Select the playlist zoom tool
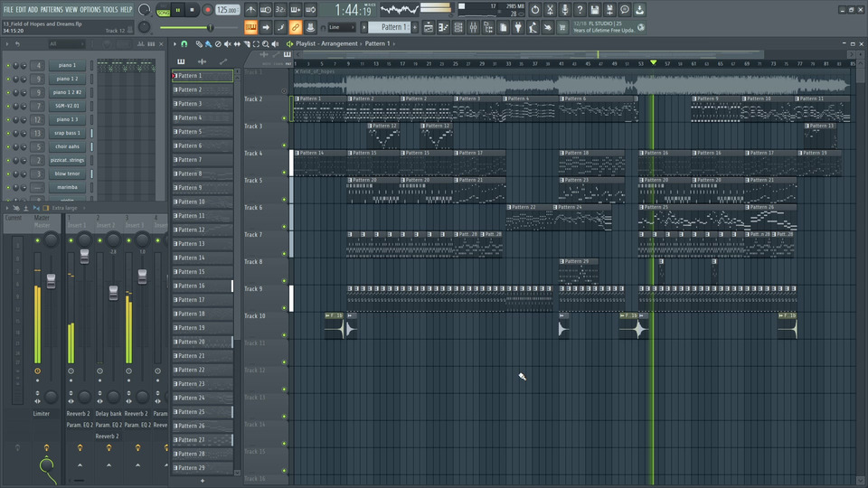This screenshot has height=488, width=868. [x=266, y=43]
